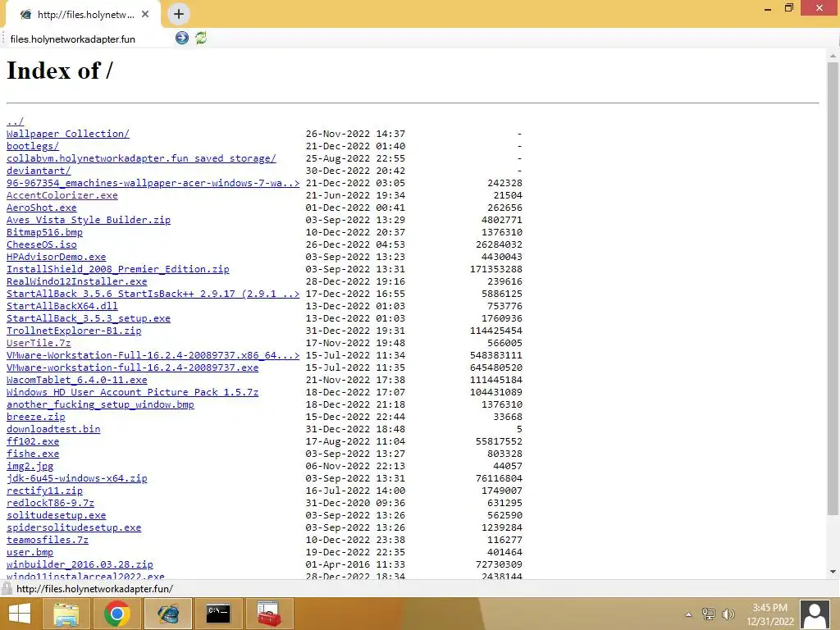Open another_fucking_setup_window.bmp link
The height and width of the screenshot is (630, 840).
coord(100,405)
